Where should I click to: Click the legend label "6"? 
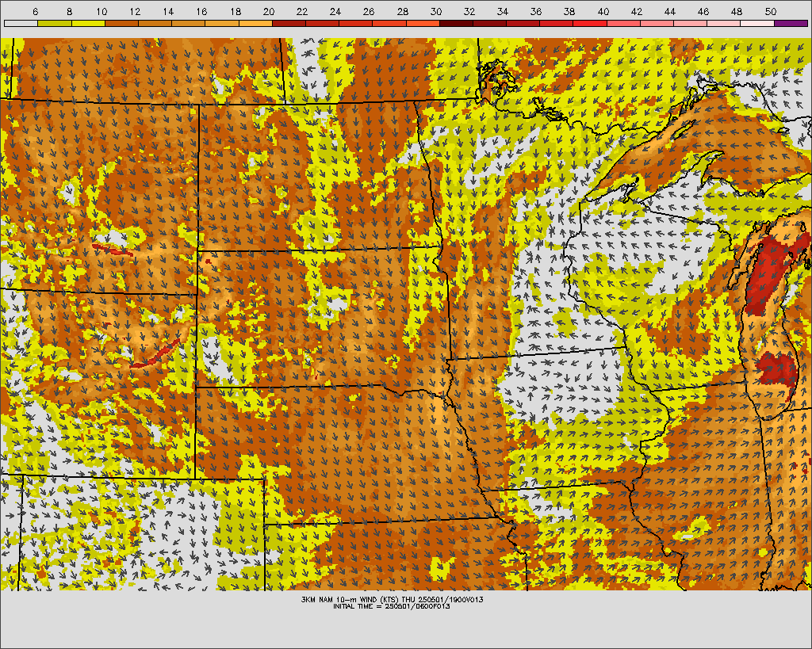coord(35,11)
